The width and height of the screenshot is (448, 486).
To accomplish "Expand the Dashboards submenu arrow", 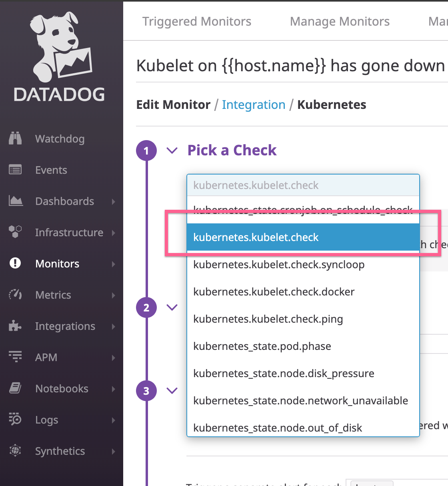I will point(114,201).
